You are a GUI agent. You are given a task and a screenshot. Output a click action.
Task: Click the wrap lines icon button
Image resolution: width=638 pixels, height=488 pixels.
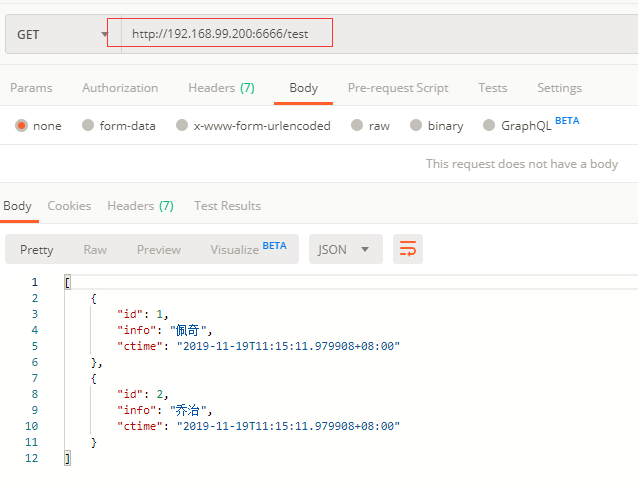[407, 249]
